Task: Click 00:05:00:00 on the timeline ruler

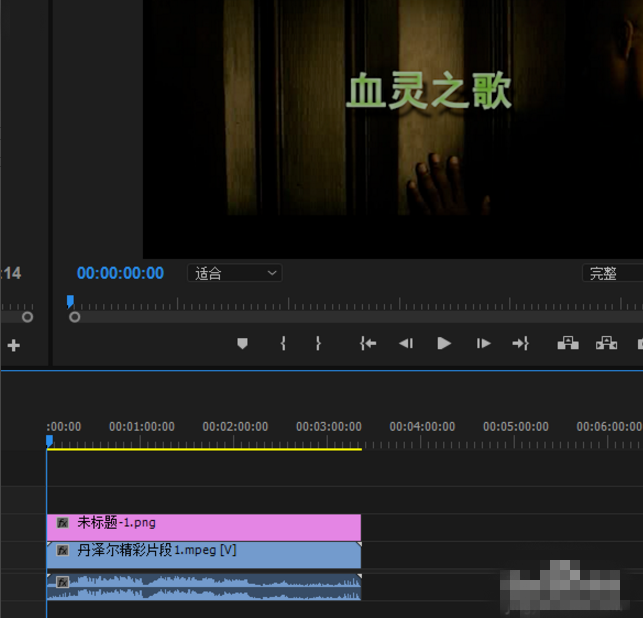Action: [x=516, y=427]
